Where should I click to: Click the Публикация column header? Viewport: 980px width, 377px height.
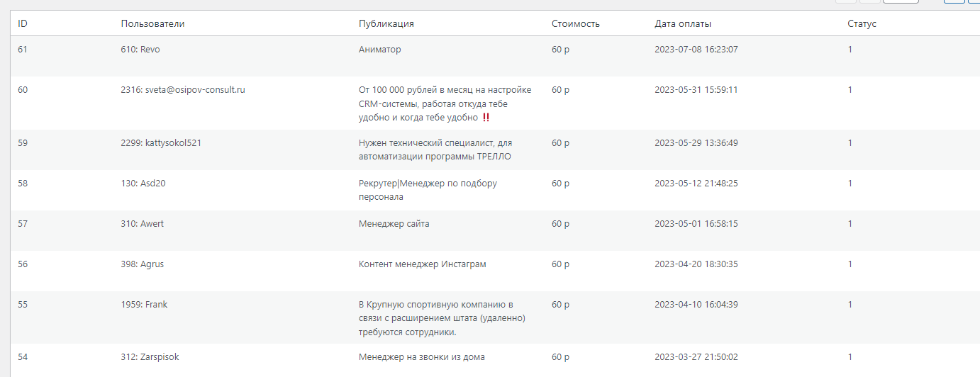point(386,23)
